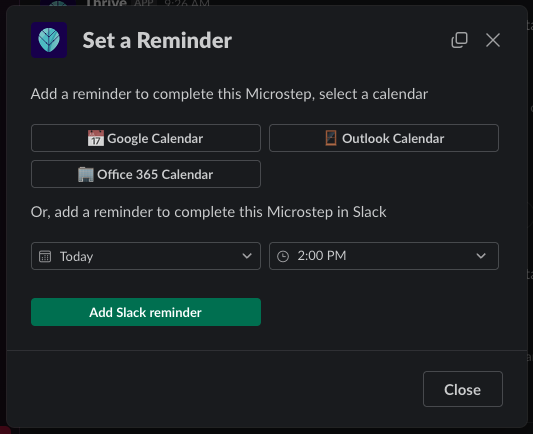Click the 'Or, add a reminder to complete this Microstep in Slack' text

click(208, 212)
